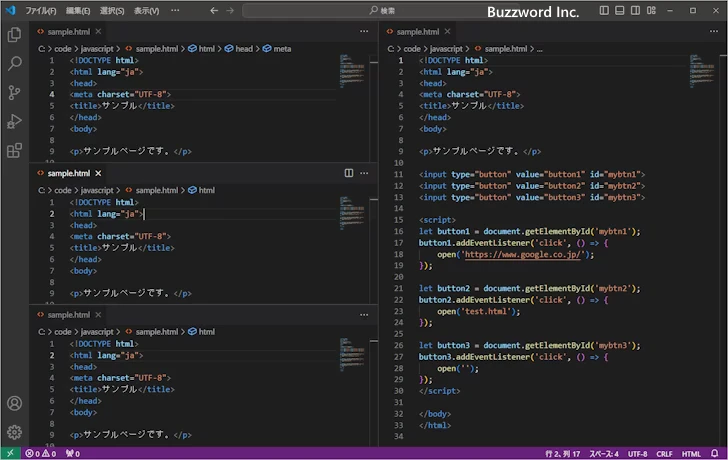
Task: Open the more actions menu of right editor group
Action: click(x=714, y=31)
